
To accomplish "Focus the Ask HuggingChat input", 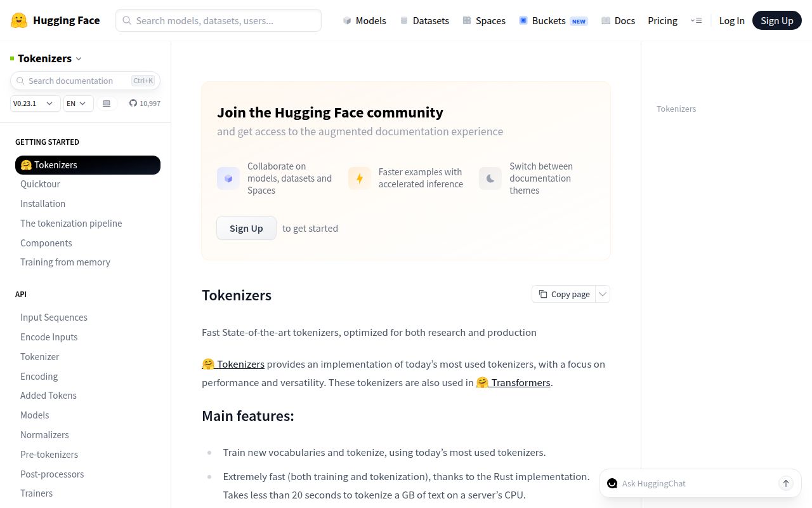I will (x=698, y=483).
